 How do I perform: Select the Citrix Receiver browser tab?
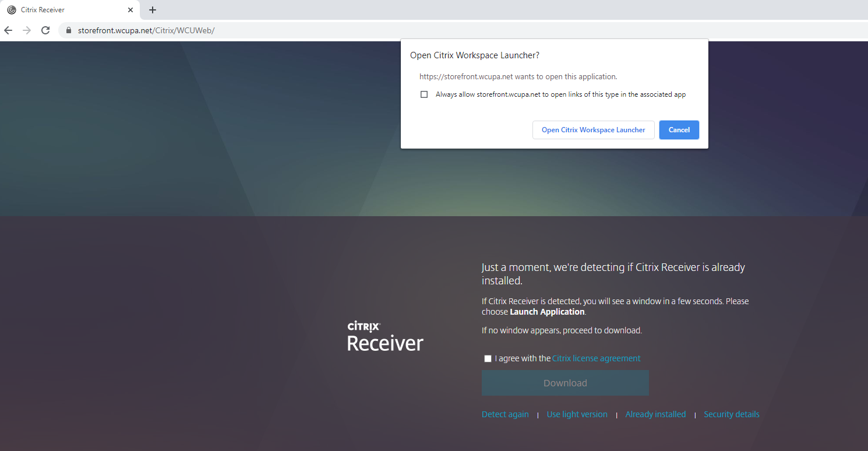pyautogui.click(x=70, y=10)
